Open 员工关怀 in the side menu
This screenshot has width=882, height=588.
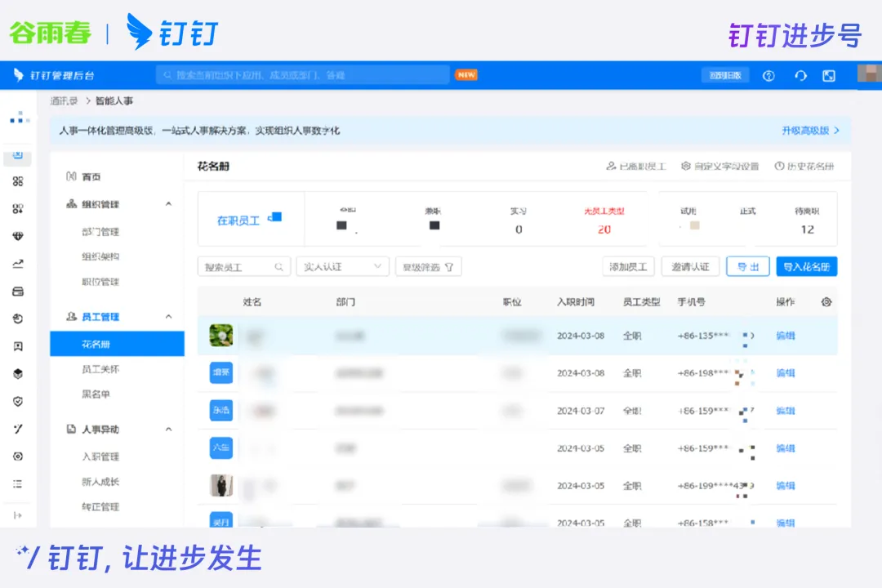click(x=100, y=369)
